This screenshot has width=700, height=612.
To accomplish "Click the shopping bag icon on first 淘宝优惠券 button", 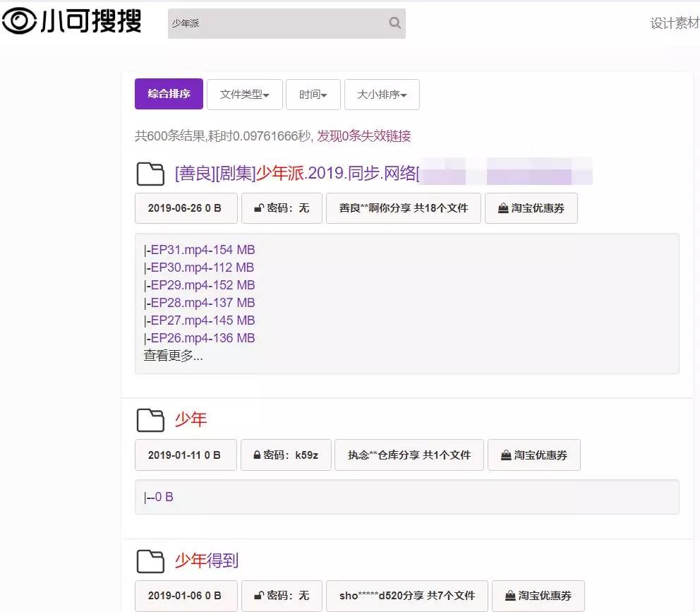I will (x=502, y=208).
